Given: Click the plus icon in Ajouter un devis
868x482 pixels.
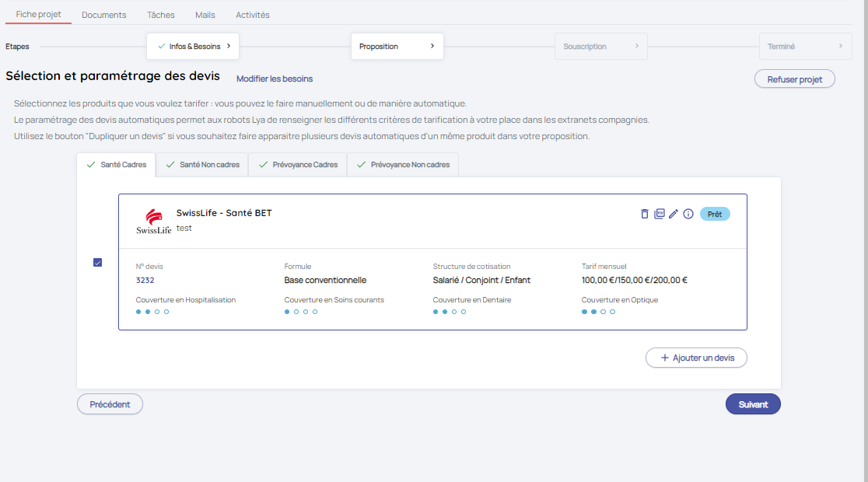Looking at the screenshot, I should click(664, 358).
